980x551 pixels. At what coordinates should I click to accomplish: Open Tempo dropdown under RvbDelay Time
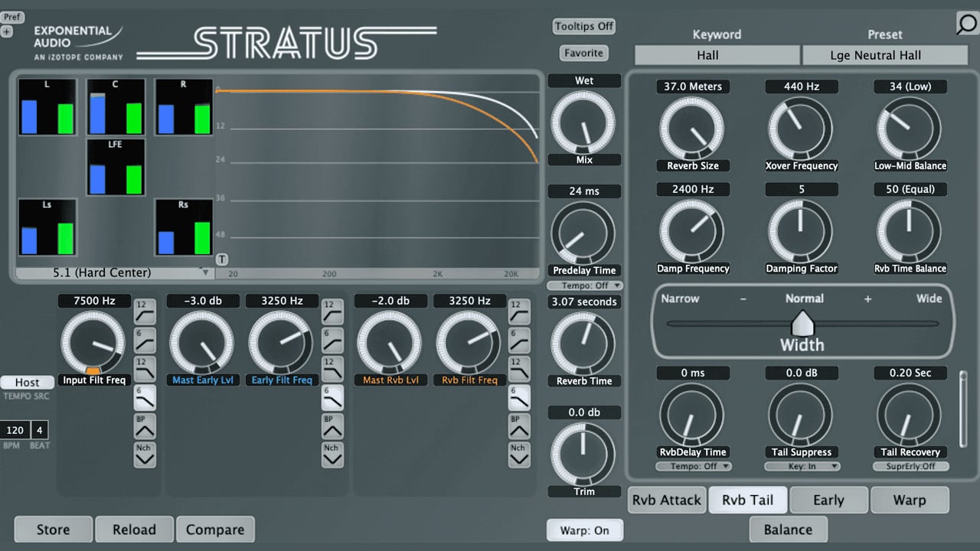click(694, 466)
